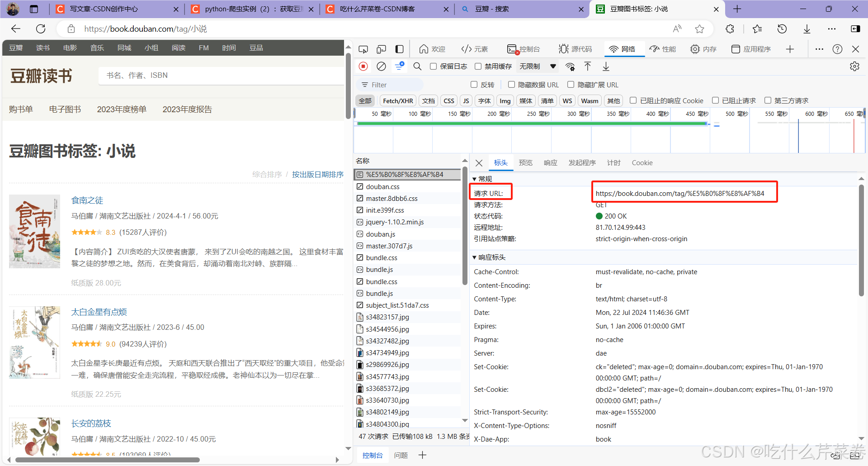The width and height of the screenshot is (868, 466).
Task: Filter requests by 文档 type
Action: click(x=428, y=101)
